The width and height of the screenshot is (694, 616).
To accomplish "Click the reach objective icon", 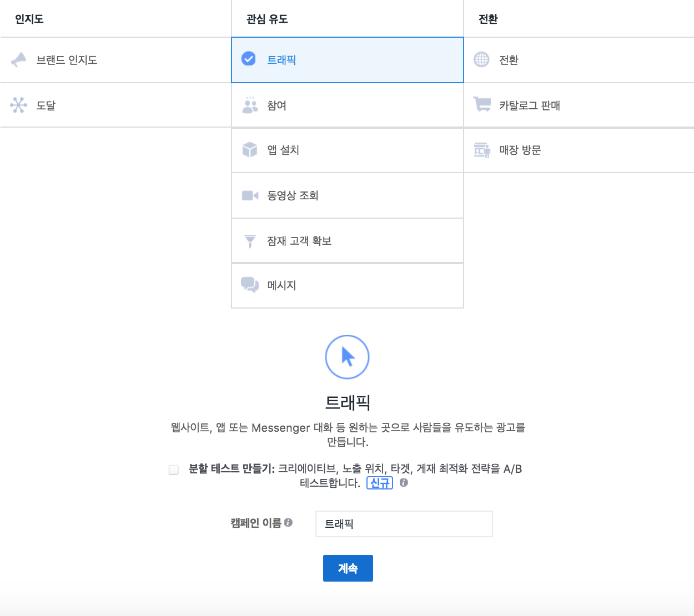I will [19, 105].
